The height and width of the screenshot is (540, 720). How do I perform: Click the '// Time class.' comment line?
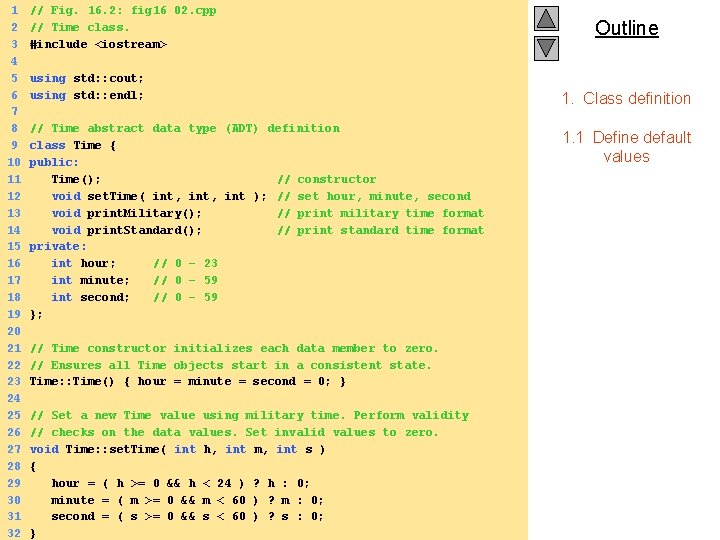(79, 27)
